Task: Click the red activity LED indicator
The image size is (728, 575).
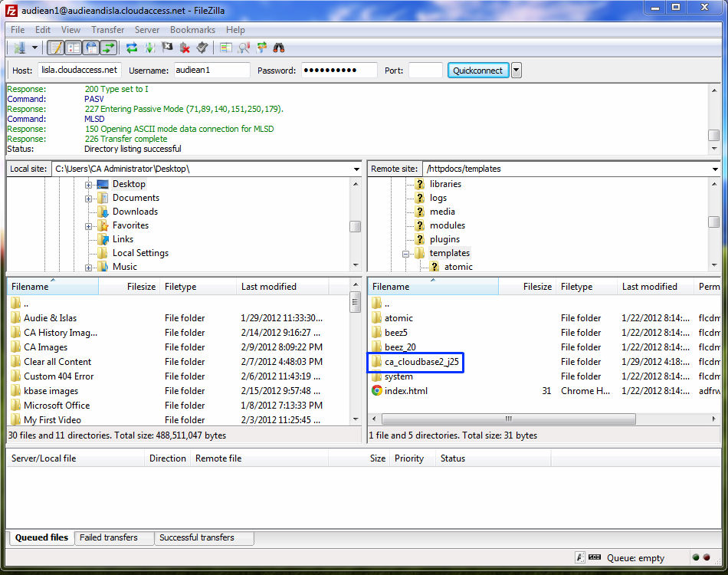Action: [707, 557]
